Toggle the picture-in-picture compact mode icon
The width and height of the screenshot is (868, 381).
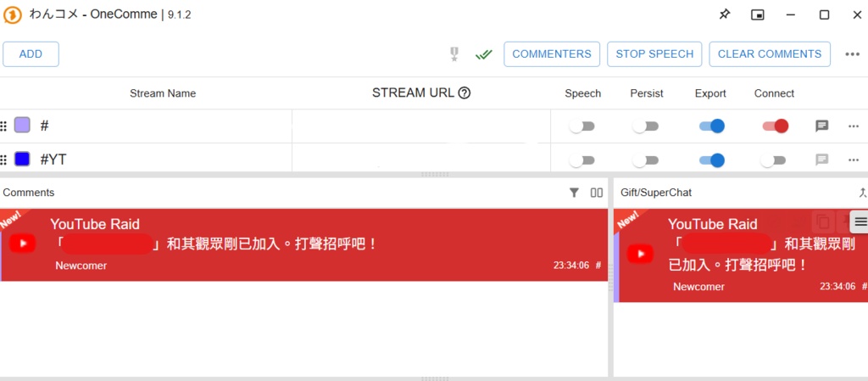click(757, 15)
